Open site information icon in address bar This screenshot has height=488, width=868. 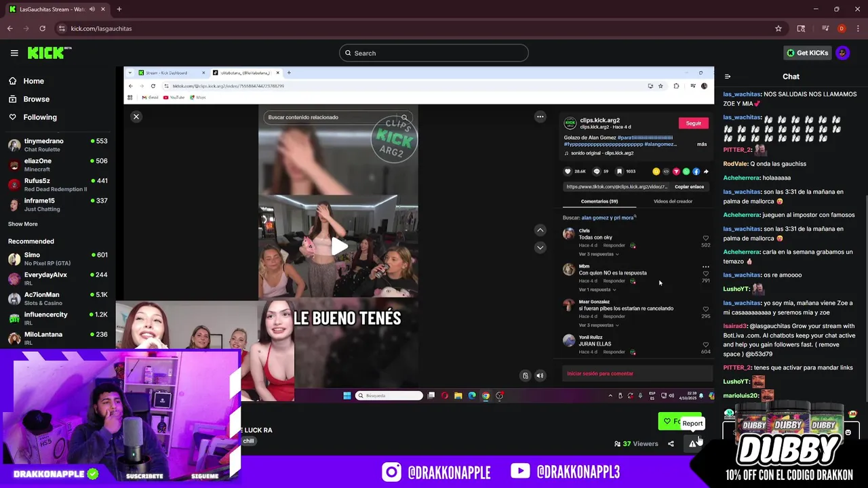click(x=62, y=28)
